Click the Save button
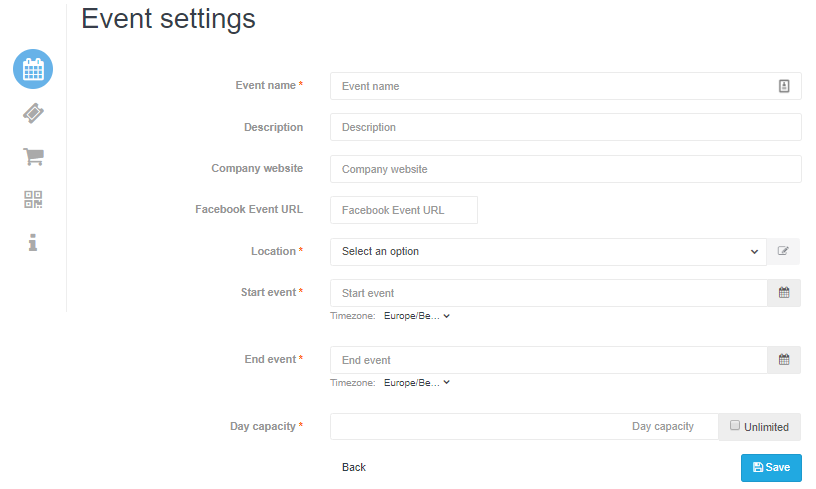Viewport: 816px width, 489px height. pos(771,468)
